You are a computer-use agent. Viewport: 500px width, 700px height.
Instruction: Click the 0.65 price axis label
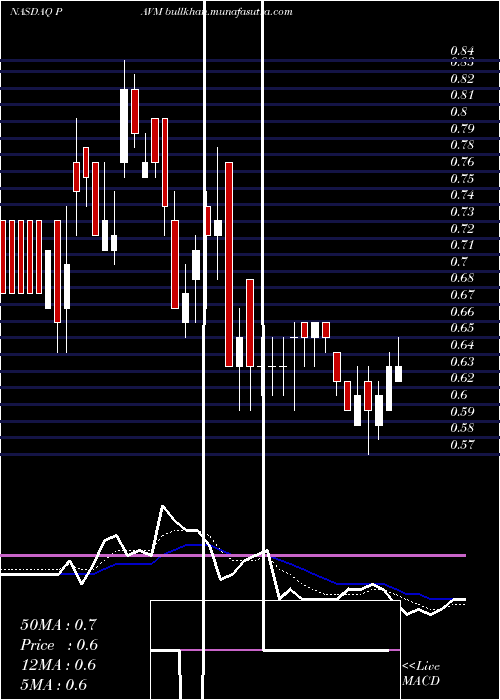pyautogui.click(x=462, y=328)
